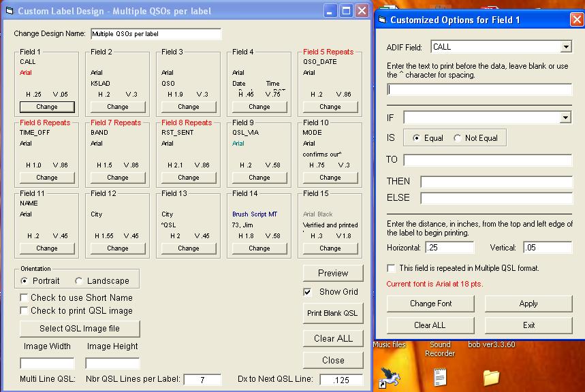Viewport: 585px width, 392px height.
Task: Click the Print Blank QSL button
Action: 333,313
